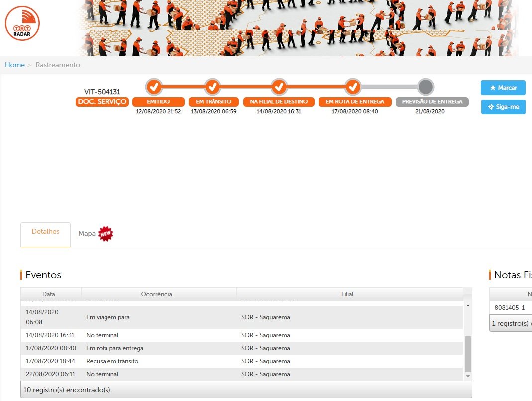Click the up arrow of events scrollbar
The height and width of the screenshot is (401, 532).
click(468, 305)
